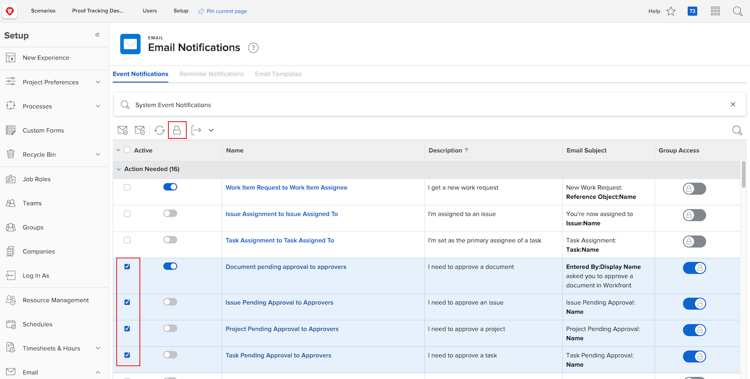The height and width of the screenshot is (379, 750).
Task: Uncheck Document pending approval to approvers row
Action: point(127,267)
